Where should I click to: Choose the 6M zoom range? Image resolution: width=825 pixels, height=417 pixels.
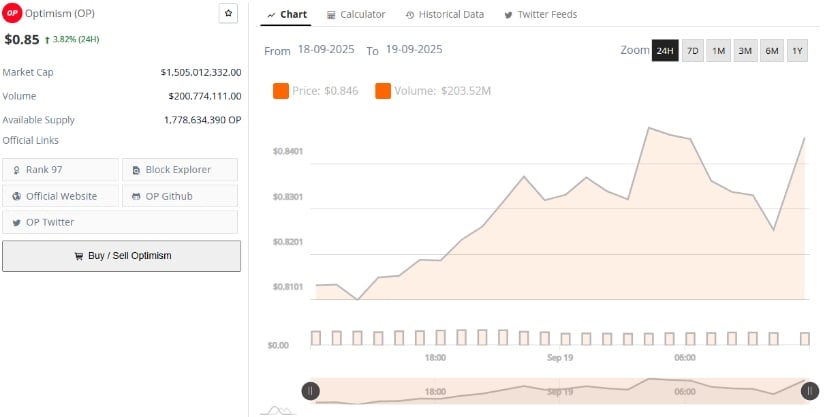pos(771,50)
